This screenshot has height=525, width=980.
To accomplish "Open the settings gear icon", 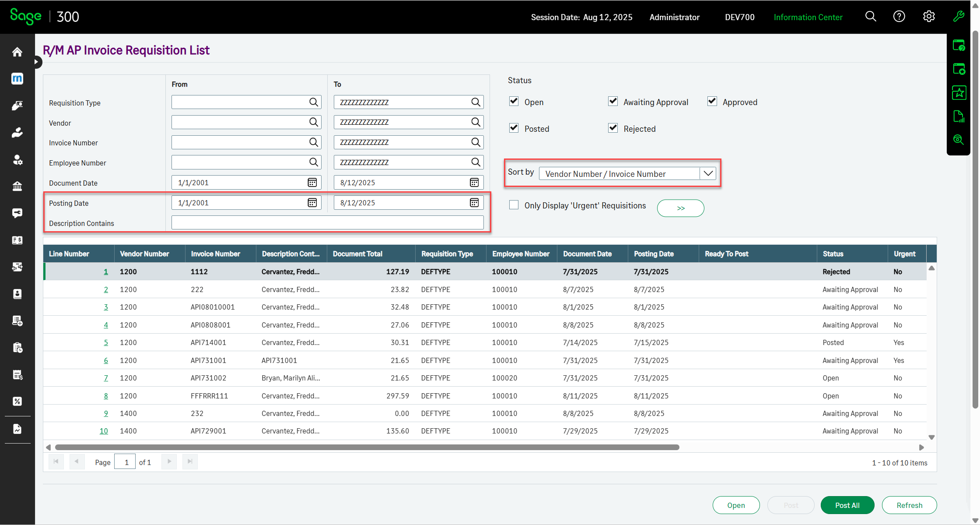I will (x=929, y=17).
